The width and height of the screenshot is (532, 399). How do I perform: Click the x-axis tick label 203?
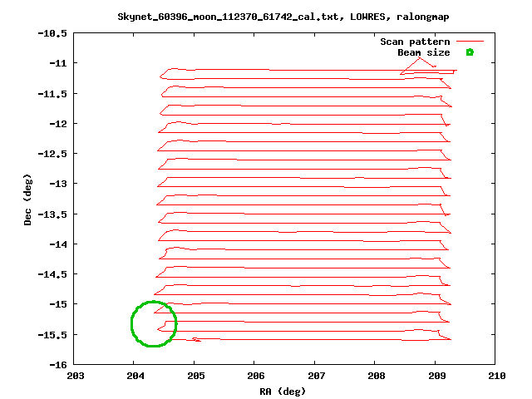pos(76,376)
